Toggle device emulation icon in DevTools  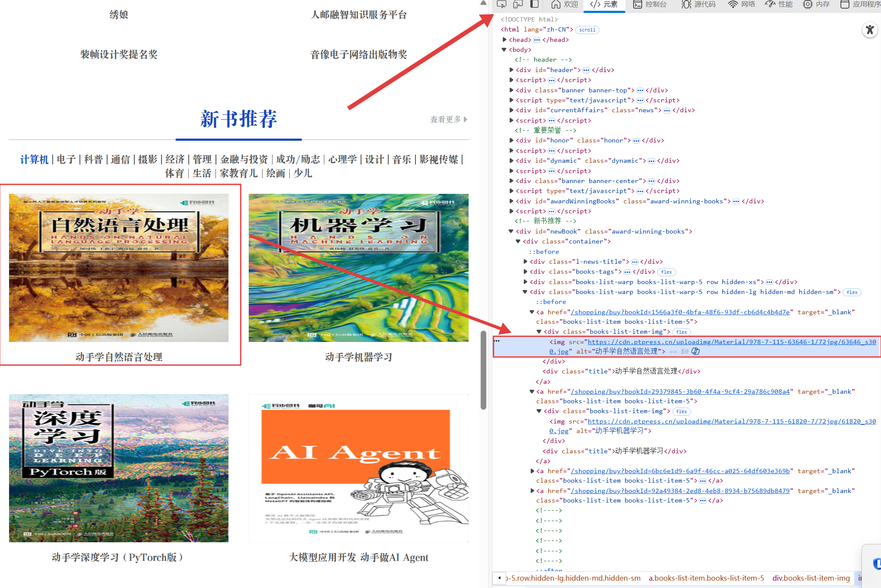click(518, 4)
